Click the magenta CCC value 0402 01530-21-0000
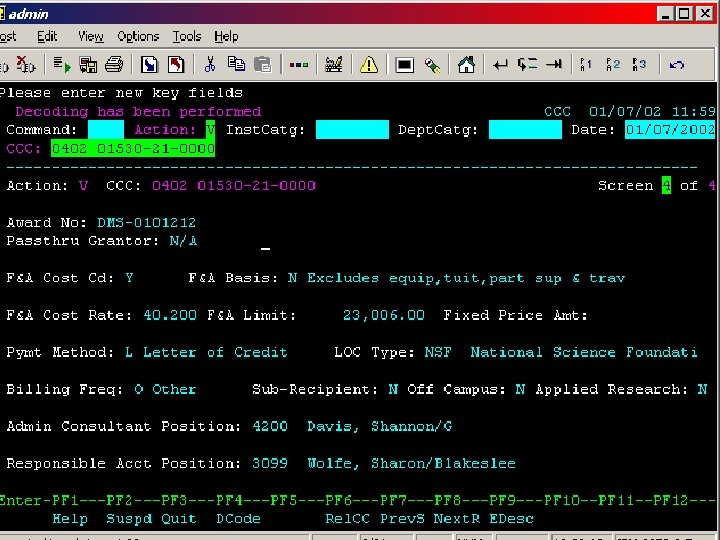This screenshot has height=540, width=720. (234, 186)
